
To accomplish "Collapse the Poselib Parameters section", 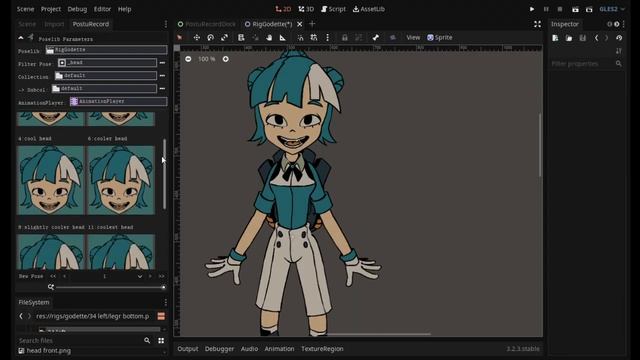I will (21, 38).
